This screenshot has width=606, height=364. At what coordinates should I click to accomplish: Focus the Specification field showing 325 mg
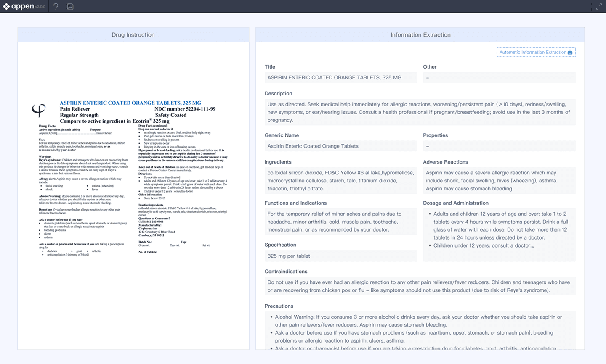click(x=340, y=256)
